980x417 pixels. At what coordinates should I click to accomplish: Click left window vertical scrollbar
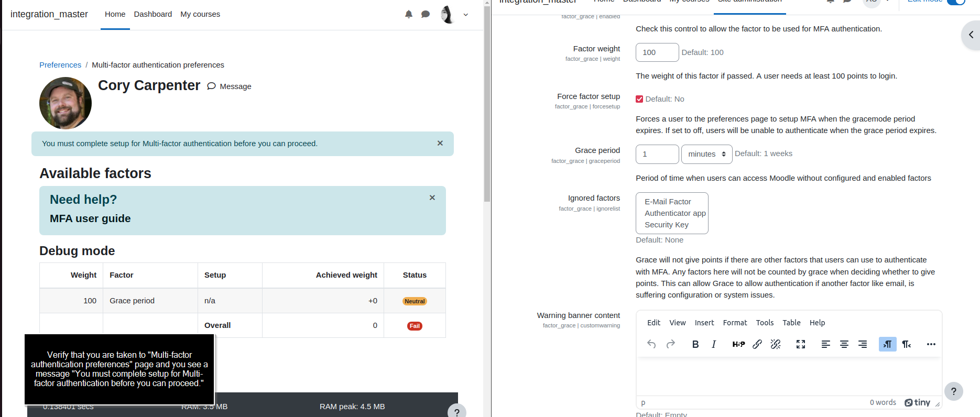(x=487, y=105)
